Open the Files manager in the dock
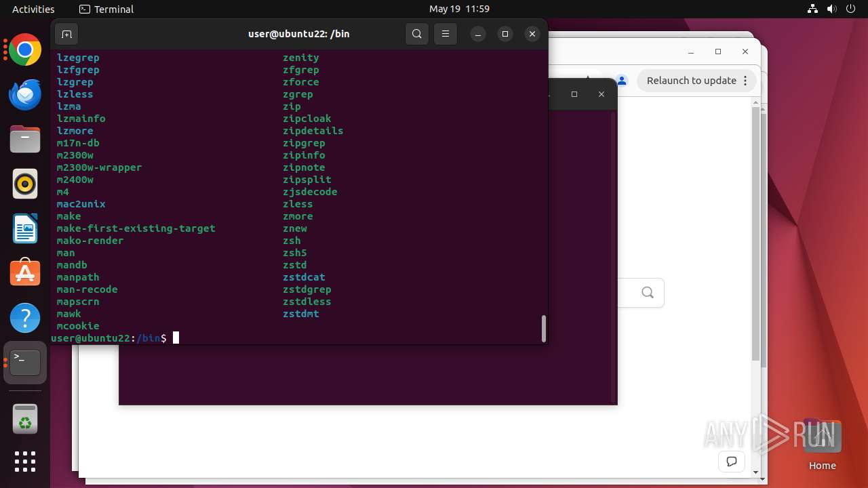This screenshot has height=488, width=868. click(25, 139)
